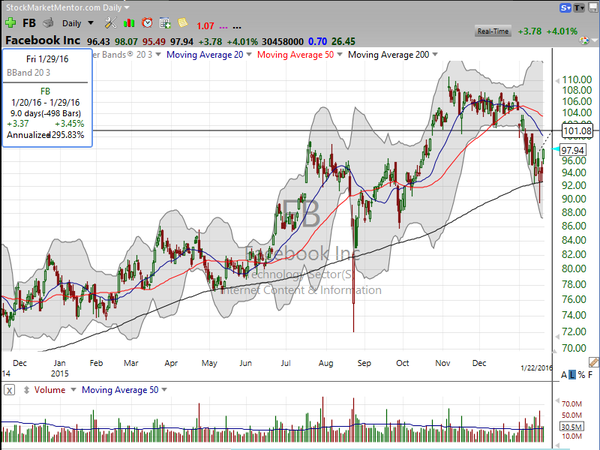Set an alert with alarm clock icon
Viewport: 600px width, 450px height.
[x=147, y=23]
